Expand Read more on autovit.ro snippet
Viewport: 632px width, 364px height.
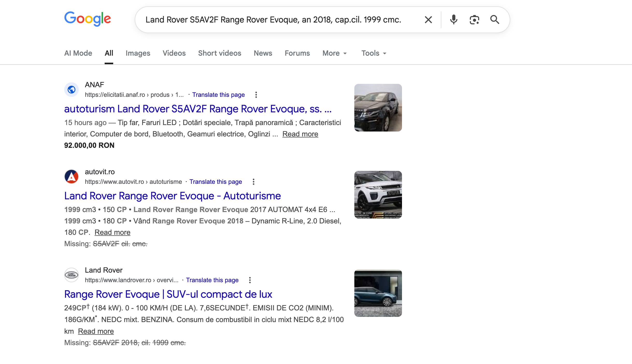(x=112, y=232)
